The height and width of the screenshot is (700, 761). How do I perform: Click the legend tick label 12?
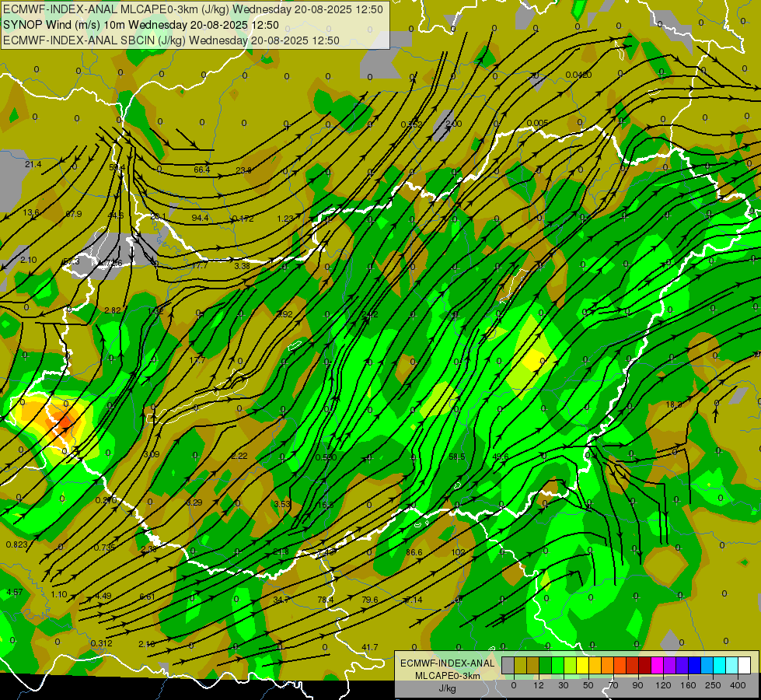[538, 685]
